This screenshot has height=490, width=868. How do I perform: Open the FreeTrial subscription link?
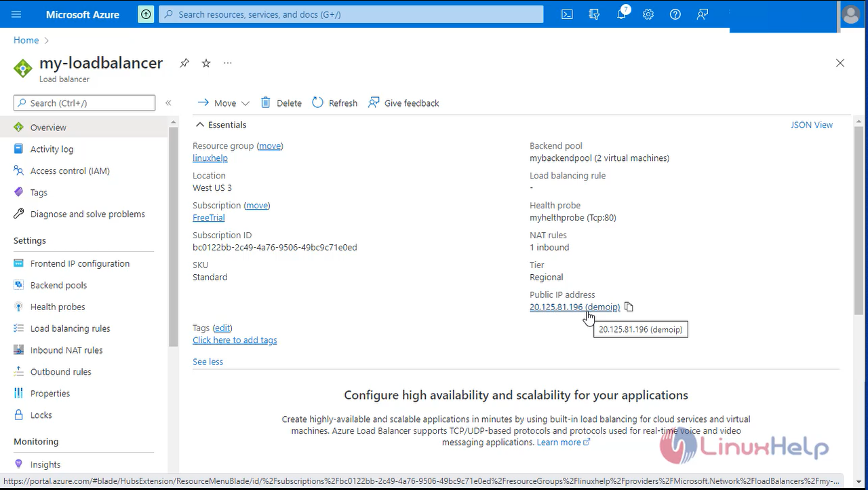pyautogui.click(x=209, y=218)
